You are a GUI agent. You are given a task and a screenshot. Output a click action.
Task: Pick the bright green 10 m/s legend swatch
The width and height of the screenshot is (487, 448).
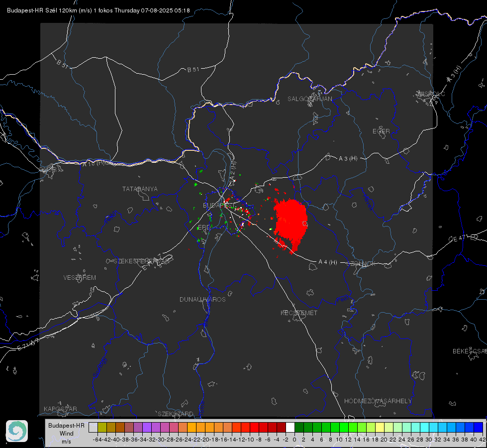click(344, 427)
